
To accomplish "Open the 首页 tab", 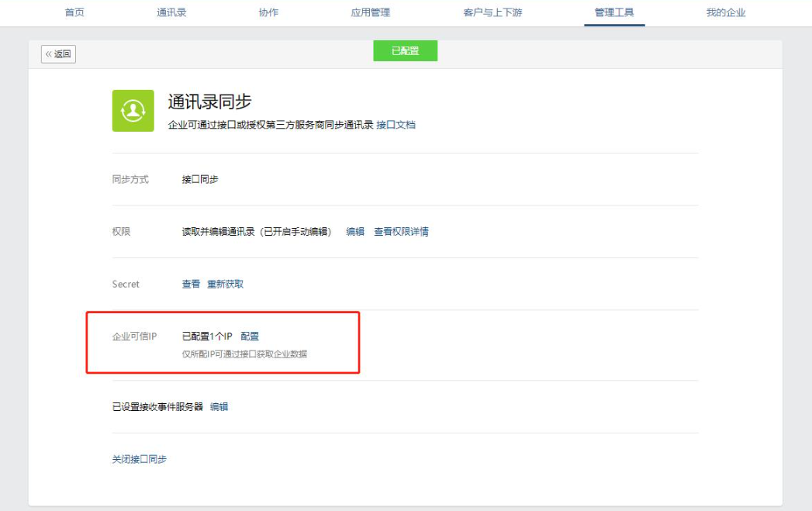I will (74, 13).
